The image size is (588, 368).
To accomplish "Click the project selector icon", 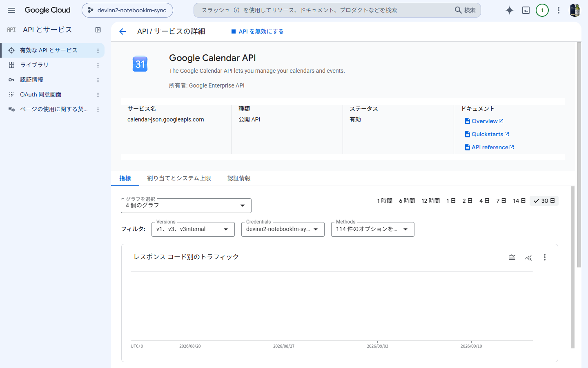I will click(91, 10).
